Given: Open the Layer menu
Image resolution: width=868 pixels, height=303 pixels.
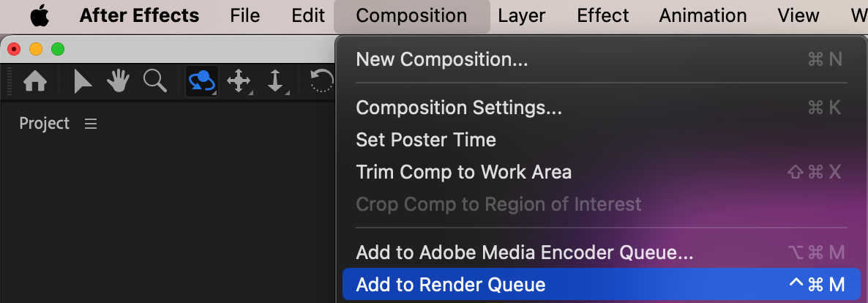Looking at the screenshot, I should pos(522,15).
